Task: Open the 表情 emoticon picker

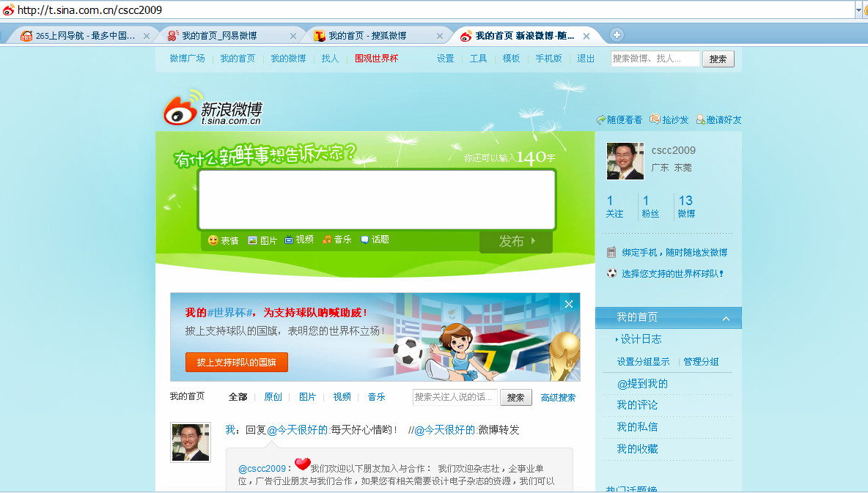Action: tap(223, 240)
